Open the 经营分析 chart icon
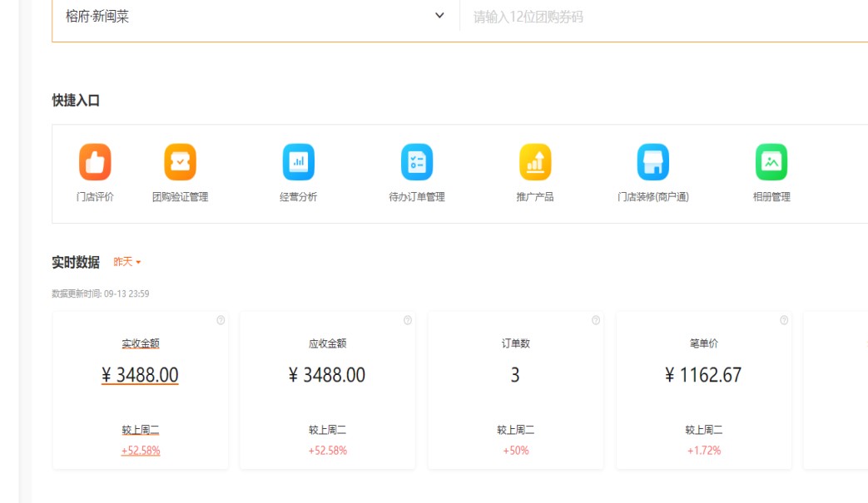Screen dimensions: 868x503 point(298,162)
